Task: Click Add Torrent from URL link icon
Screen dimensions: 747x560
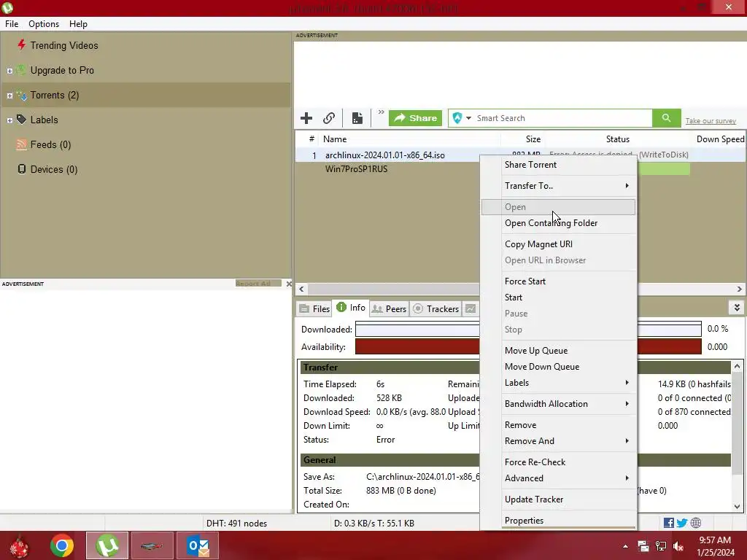Action: 329,118
